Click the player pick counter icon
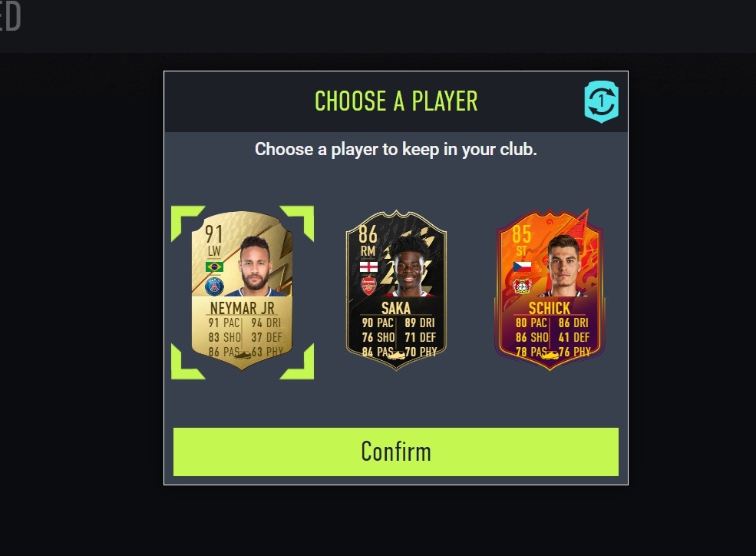756x556 pixels. [601, 101]
